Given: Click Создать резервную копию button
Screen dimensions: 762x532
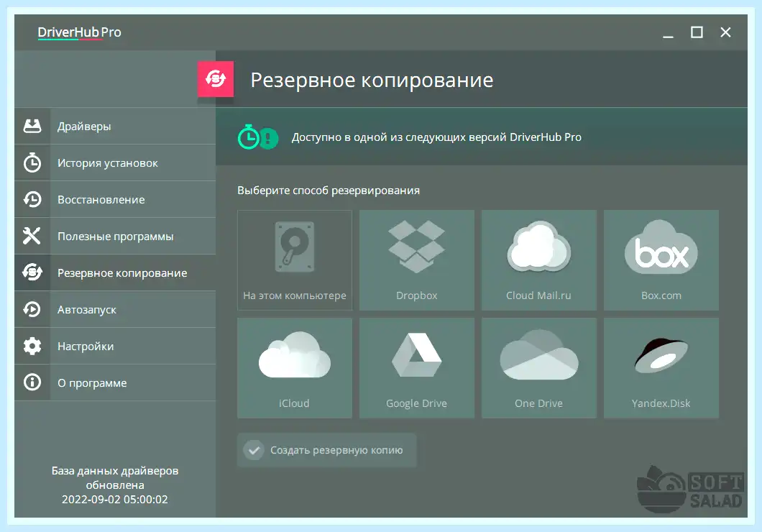Looking at the screenshot, I should click(x=326, y=450).
